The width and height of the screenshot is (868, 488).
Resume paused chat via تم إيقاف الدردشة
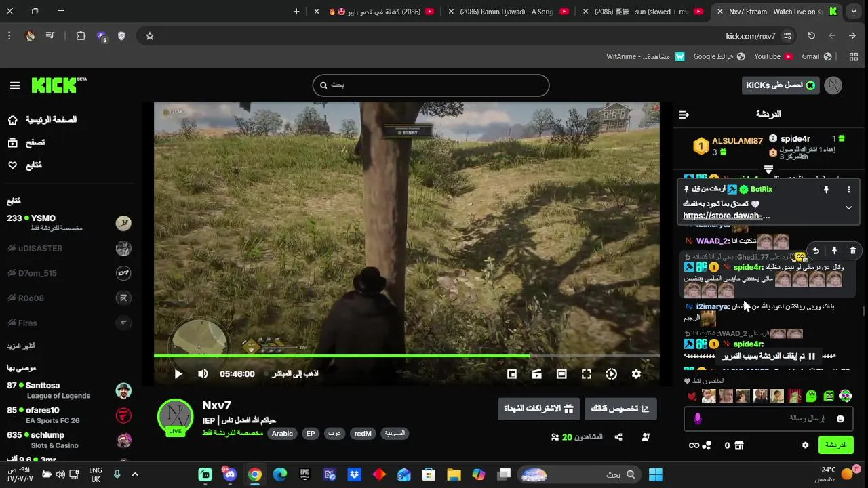[x=770, y=357]
